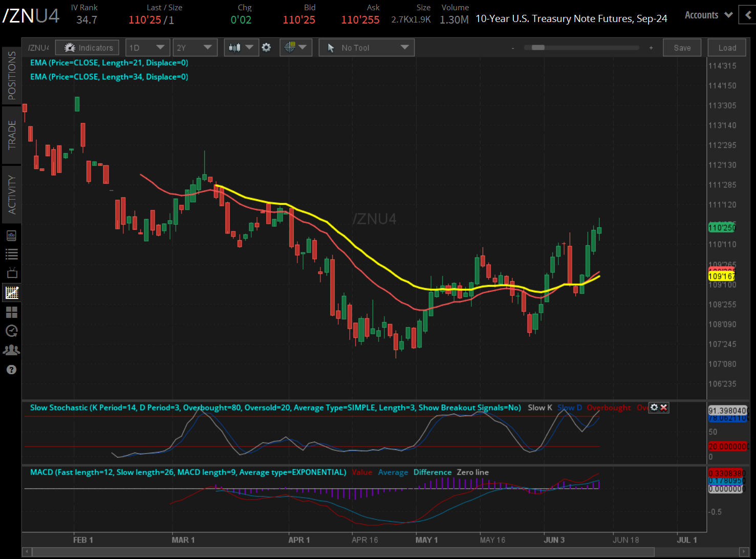The height and width of the screenshot is (559, 756).
Task: Open the MACD study settings gear
Action: tap(655, 407)
